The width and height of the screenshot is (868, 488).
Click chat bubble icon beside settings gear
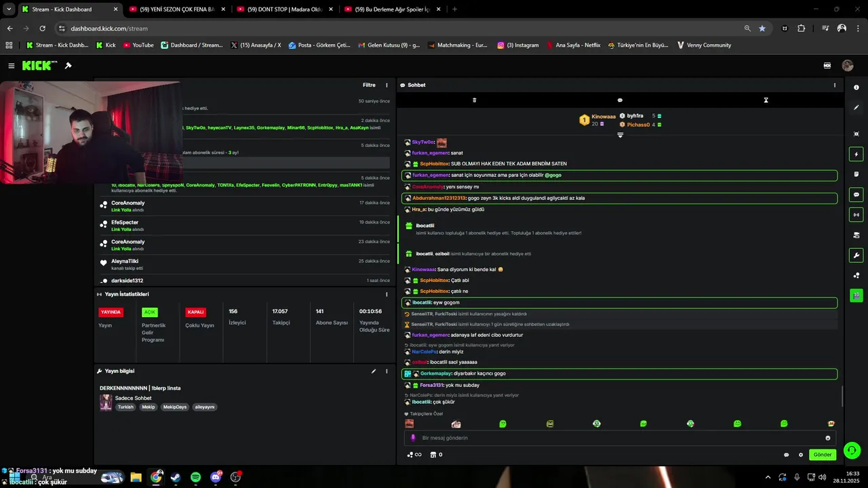point(787,455)
